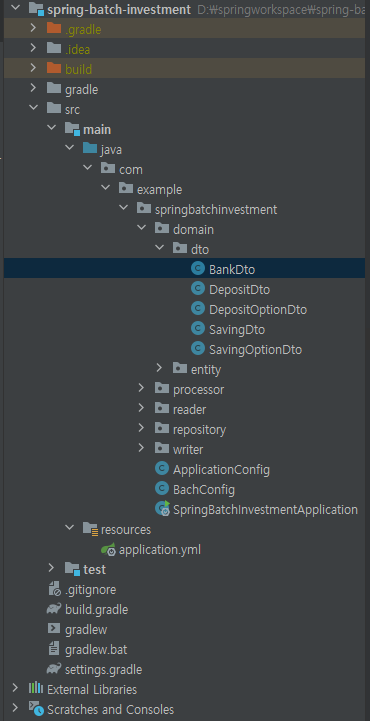Select the repository package label
This screenshot has height=721, width=370.
tap(199, 430)
